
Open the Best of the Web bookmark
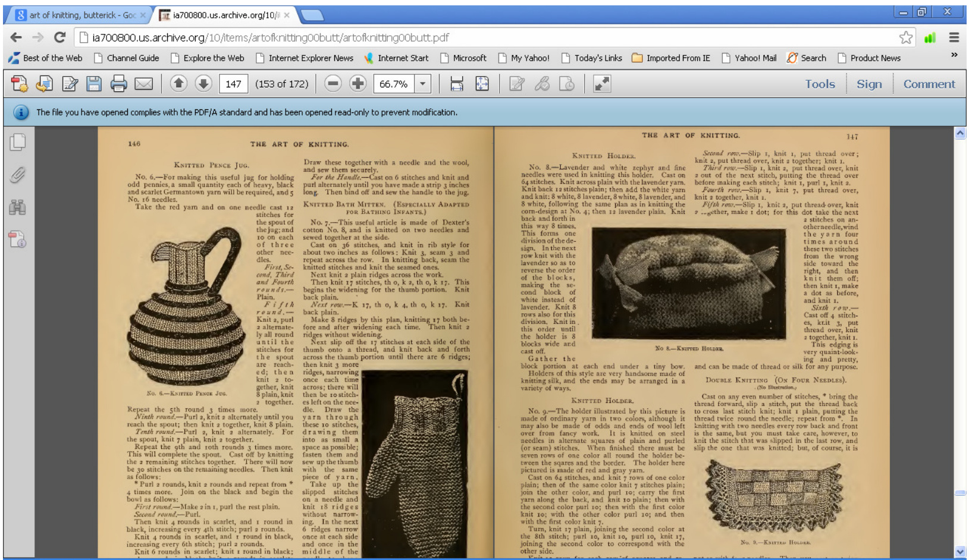(x=45, y=58)
